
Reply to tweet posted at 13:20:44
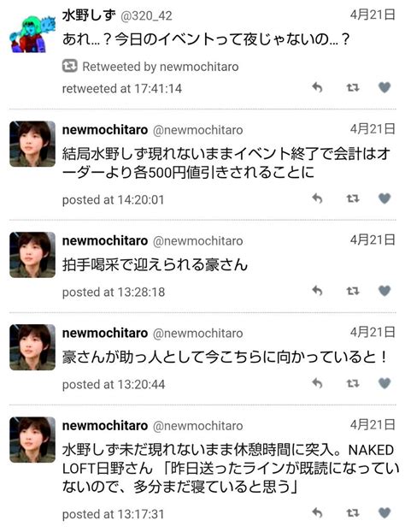pos(317,383)
